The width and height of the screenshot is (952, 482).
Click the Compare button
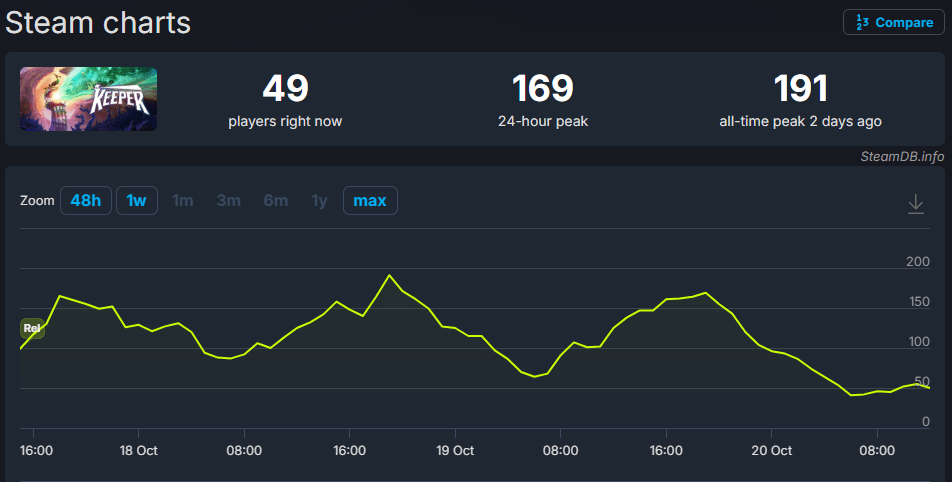tap(893, 22)
